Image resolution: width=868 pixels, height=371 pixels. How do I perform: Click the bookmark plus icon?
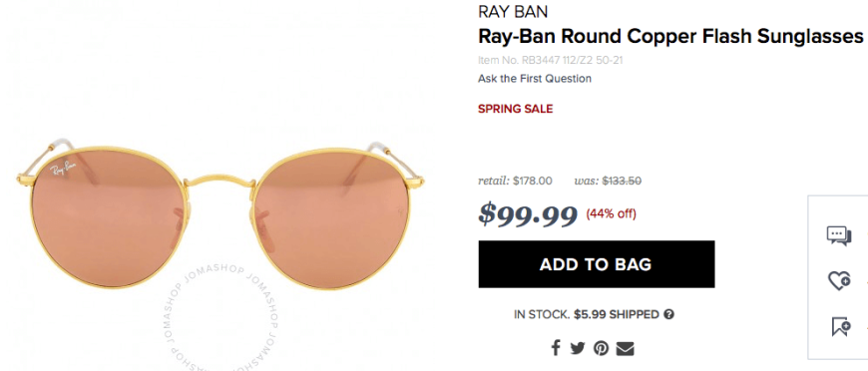[x=841, y=326]
